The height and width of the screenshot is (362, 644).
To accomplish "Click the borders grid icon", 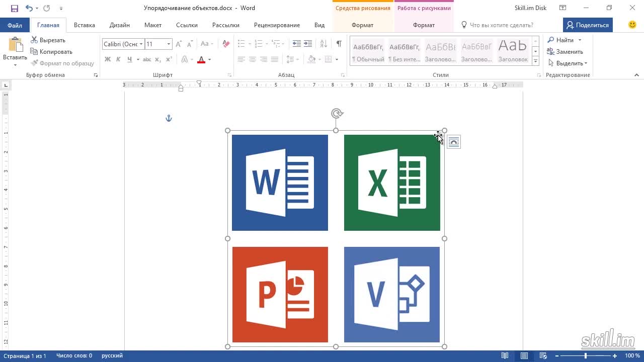I will (x=329, y=59).
